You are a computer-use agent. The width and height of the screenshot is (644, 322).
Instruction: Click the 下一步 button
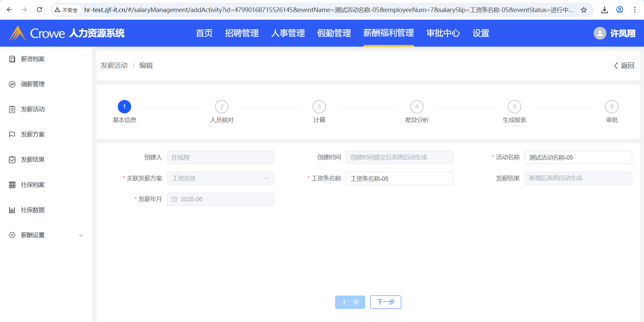(x=385, y=302)
